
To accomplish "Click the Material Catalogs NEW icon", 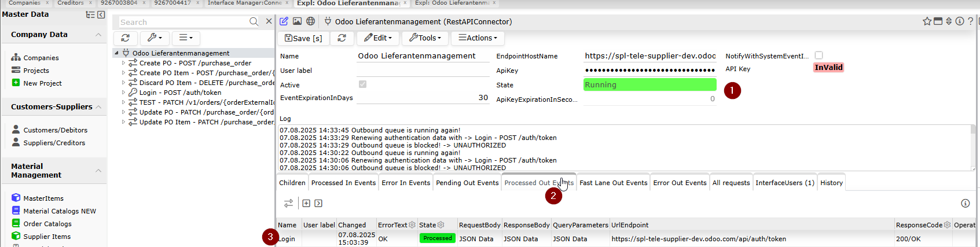I will (x=16, y=211).
